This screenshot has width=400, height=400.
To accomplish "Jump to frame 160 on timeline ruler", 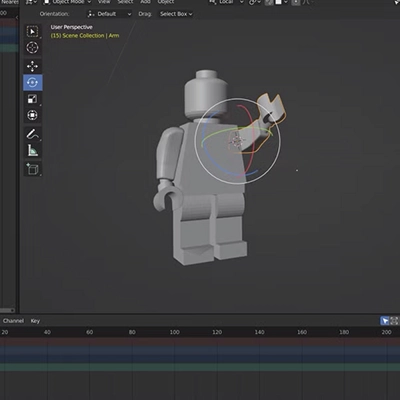I will 302,332.
